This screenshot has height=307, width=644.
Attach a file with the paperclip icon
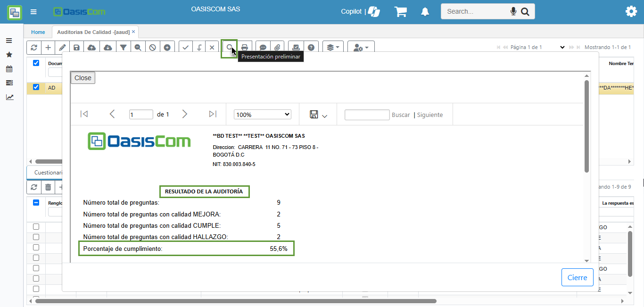pyautogui.click(x=277, y=47)
